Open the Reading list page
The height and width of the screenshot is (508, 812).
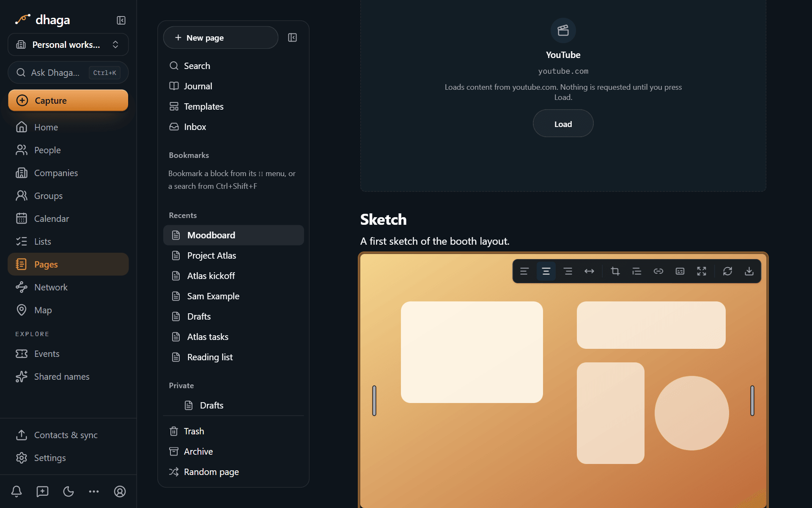pyautogui.click(x=233, y=357)
